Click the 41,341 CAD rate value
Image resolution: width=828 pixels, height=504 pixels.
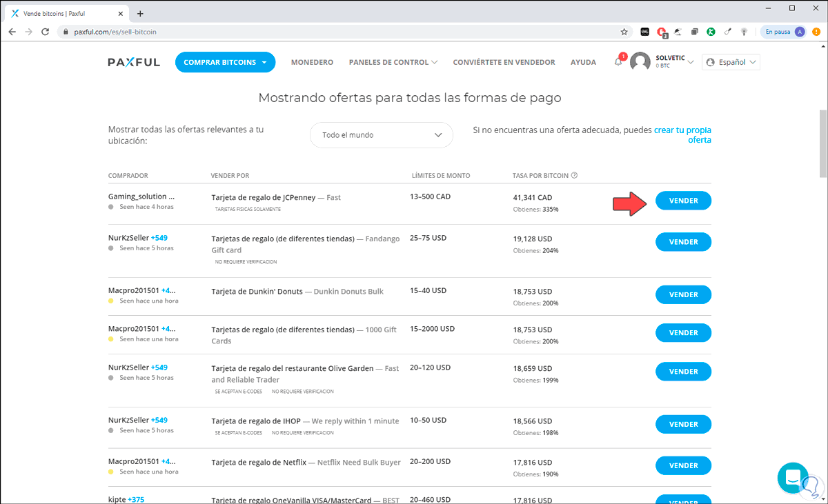point(533,197)
